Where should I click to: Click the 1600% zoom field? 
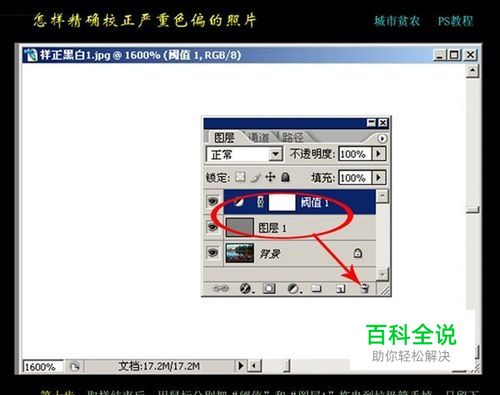point(43,367)
